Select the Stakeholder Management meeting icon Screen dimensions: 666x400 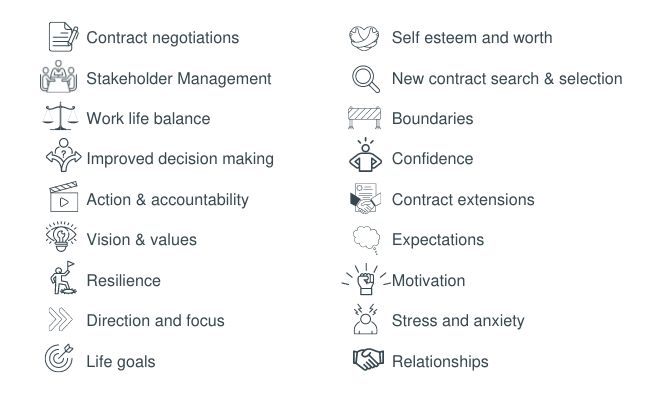click(59, 76)
